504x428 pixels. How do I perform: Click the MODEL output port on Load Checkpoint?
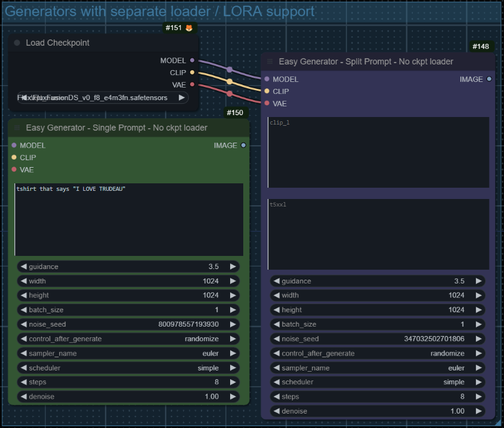[192, 61]
